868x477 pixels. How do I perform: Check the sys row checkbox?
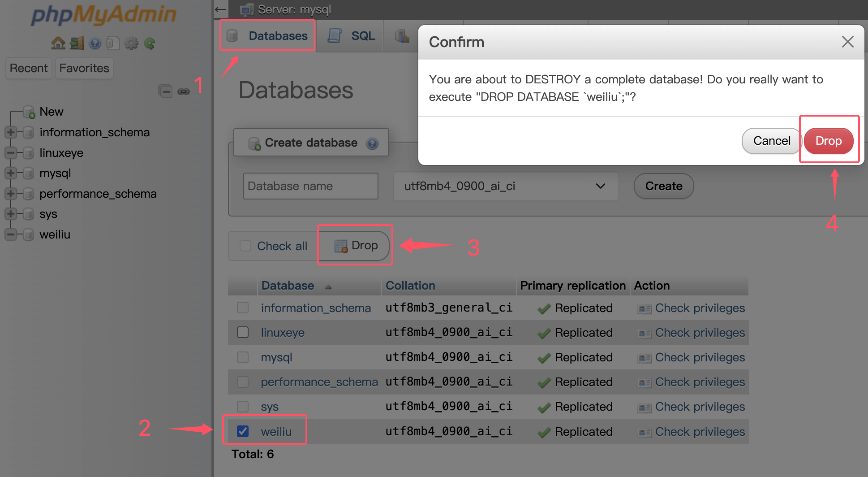[243, 406]
